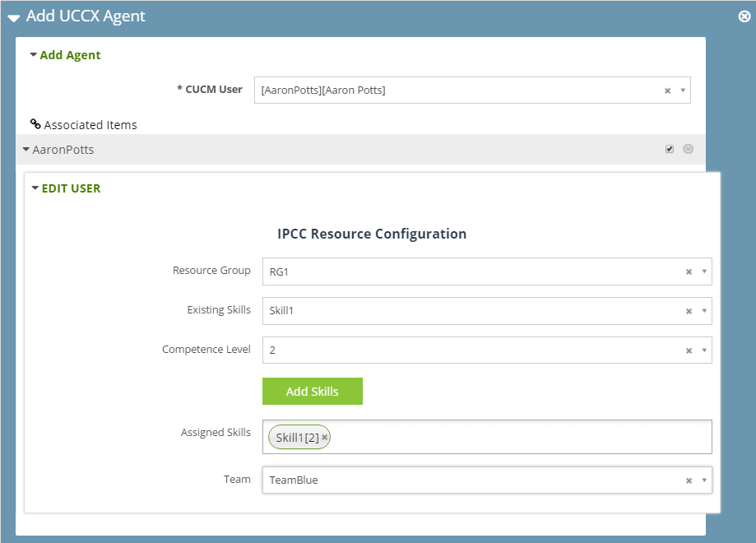Image resolution: width=756 pixels, height=543 pixels.
Task: Collapse the EDIT USER section
Action: click(x=35, y=188)
